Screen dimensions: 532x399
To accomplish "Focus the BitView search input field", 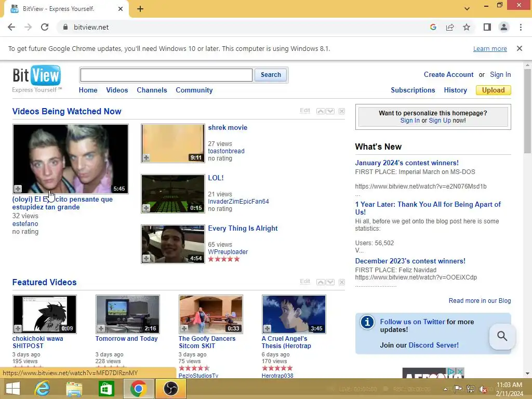I will (166, 75).
